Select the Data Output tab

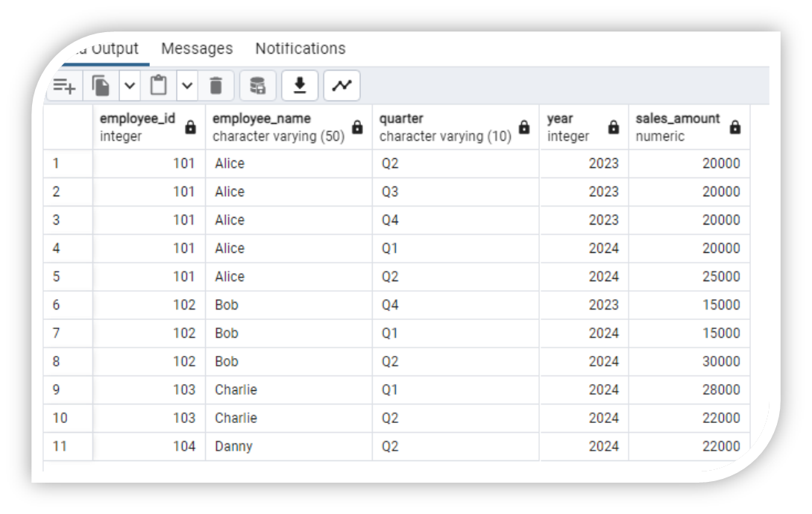[104, 48]
